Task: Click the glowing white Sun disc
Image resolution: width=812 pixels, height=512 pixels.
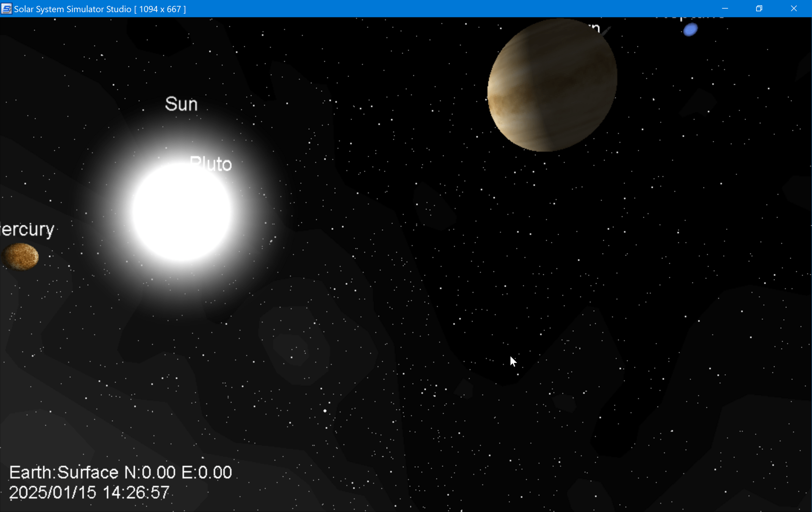Action: (x=182, y=212)
